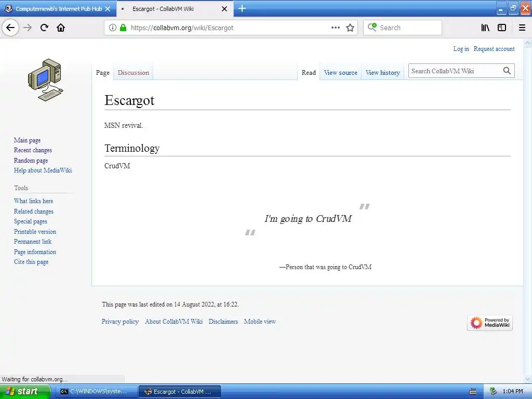The image size is (532, 399).
Task: Open Printable version link
Action: coord(35,231)
